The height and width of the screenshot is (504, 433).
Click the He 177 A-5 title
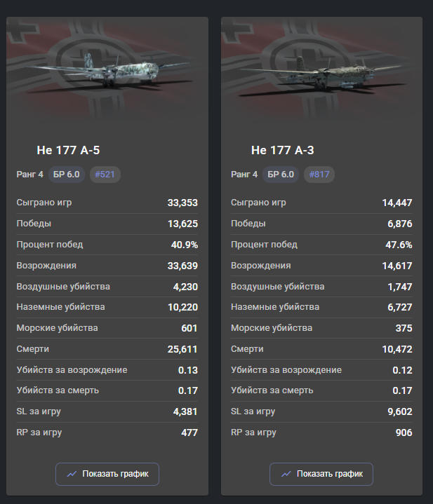pyautogui.click(x=73, y=150)
